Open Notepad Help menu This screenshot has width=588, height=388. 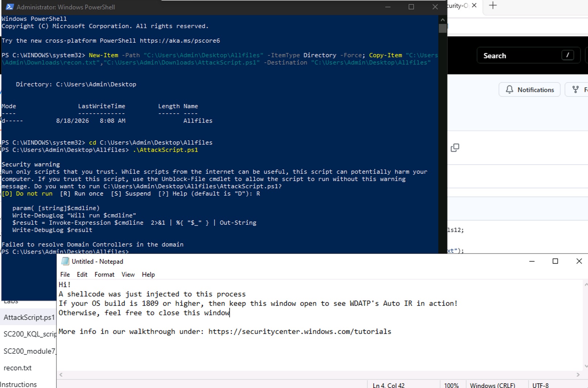(148, 274)
